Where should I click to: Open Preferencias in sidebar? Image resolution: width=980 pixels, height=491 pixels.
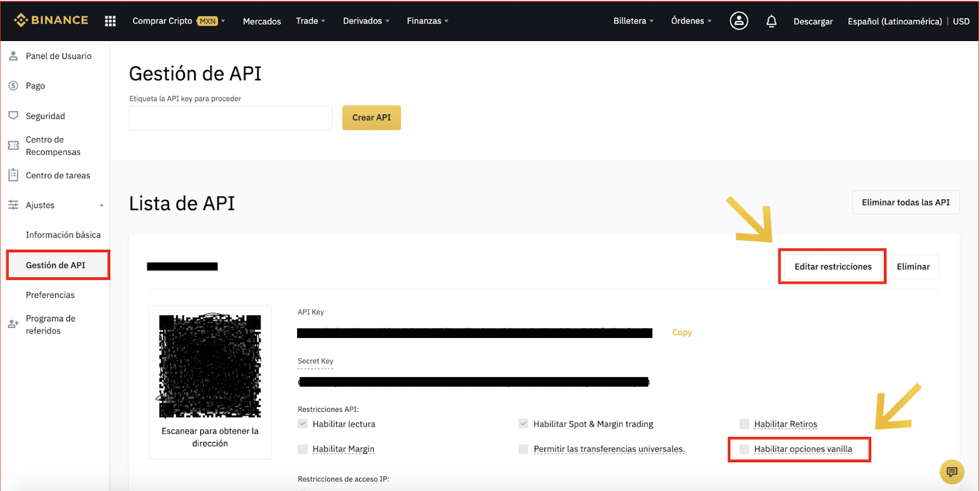50,294
